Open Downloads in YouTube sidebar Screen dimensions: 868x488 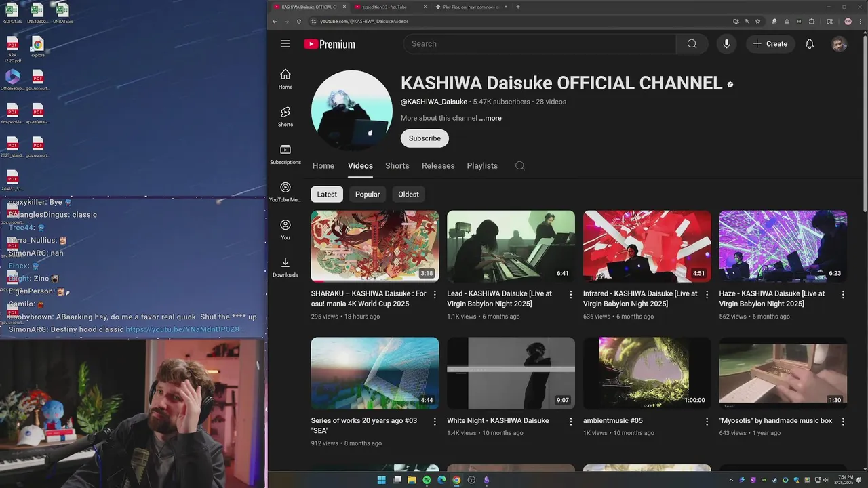[285, 267]
